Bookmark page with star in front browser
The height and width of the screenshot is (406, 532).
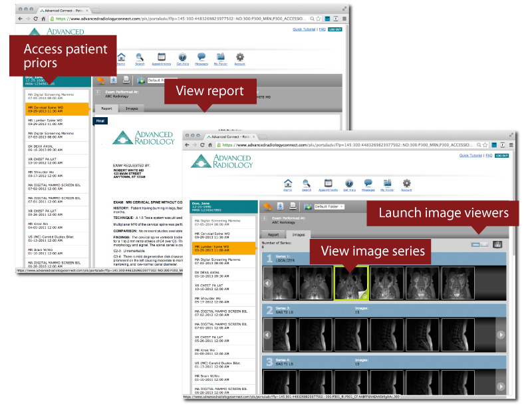pos(485,145)
